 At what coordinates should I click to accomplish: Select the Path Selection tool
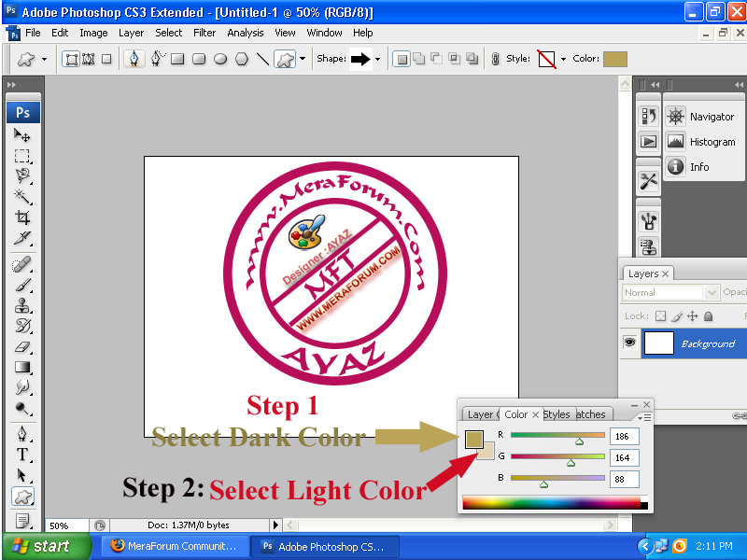pos(21,475)
